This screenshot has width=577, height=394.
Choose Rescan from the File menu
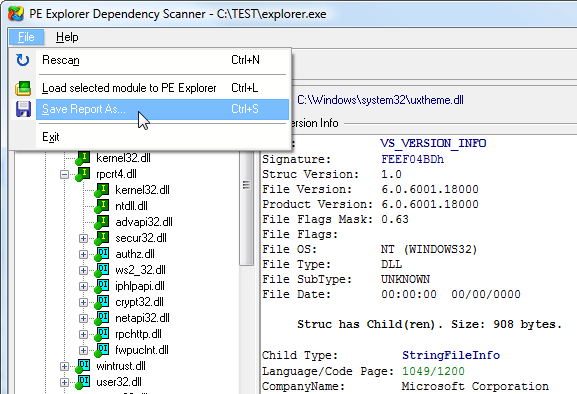click(x=162, y=60)
